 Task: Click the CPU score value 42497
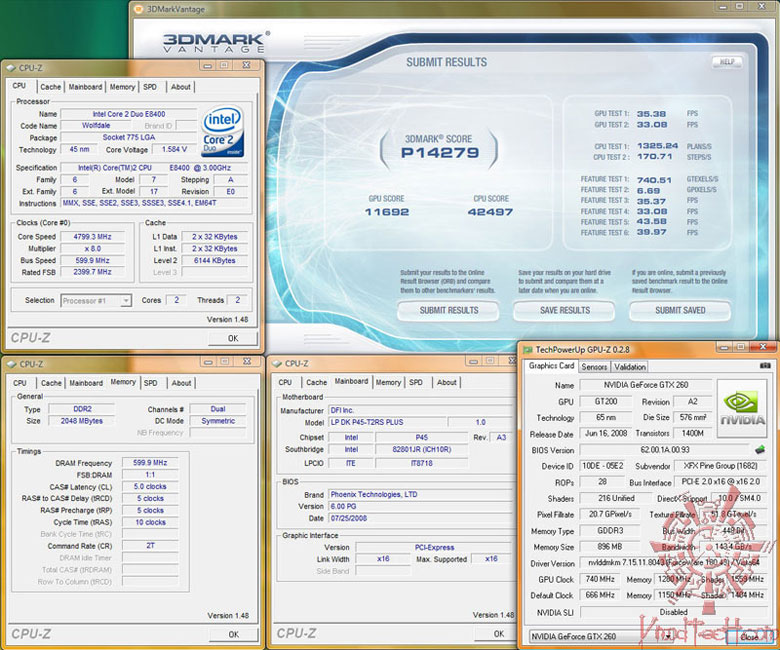pos(490,212)
